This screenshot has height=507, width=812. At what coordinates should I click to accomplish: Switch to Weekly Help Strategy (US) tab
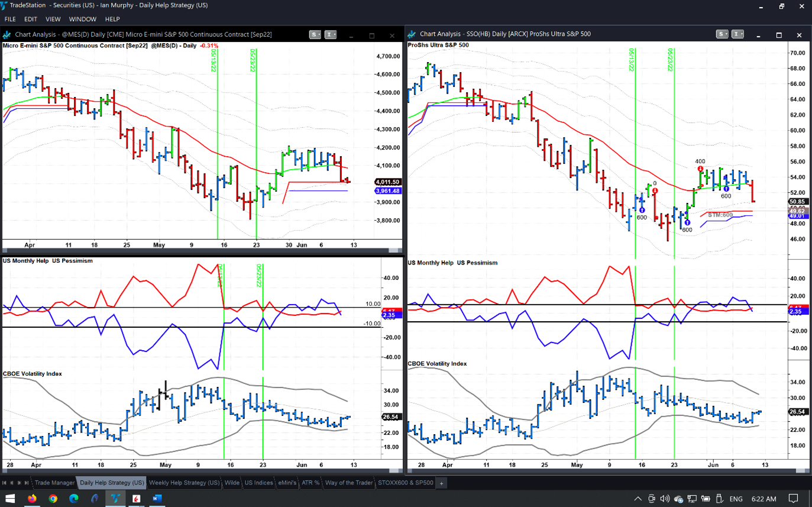[184, 483]
